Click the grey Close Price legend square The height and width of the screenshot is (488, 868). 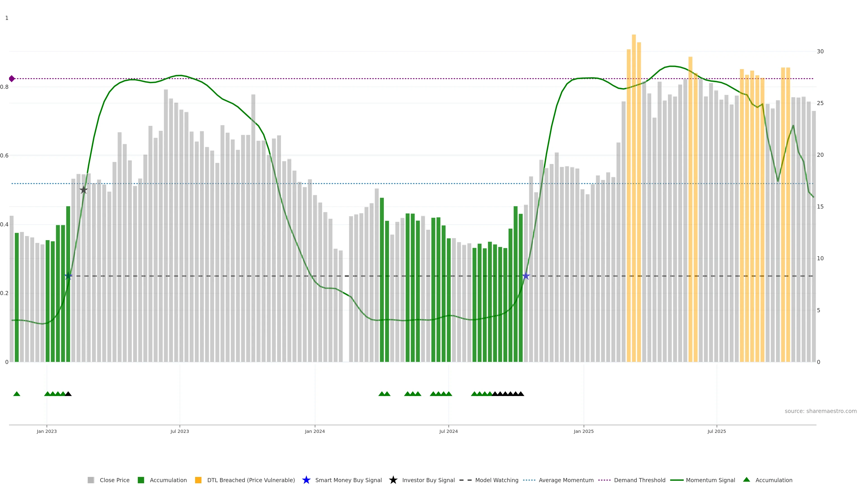[91, 480]
